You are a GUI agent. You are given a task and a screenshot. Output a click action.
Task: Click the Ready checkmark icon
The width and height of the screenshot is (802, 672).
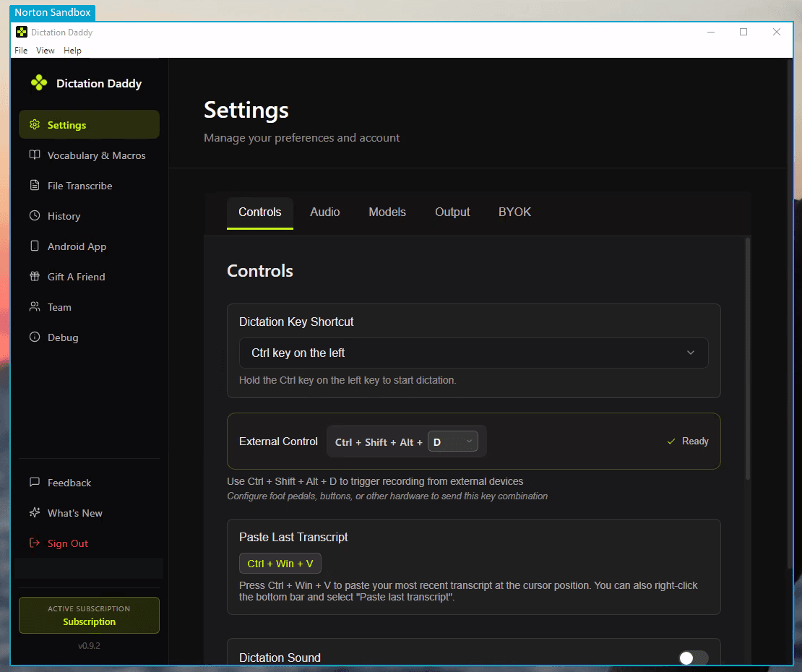(x=671, y=441)
